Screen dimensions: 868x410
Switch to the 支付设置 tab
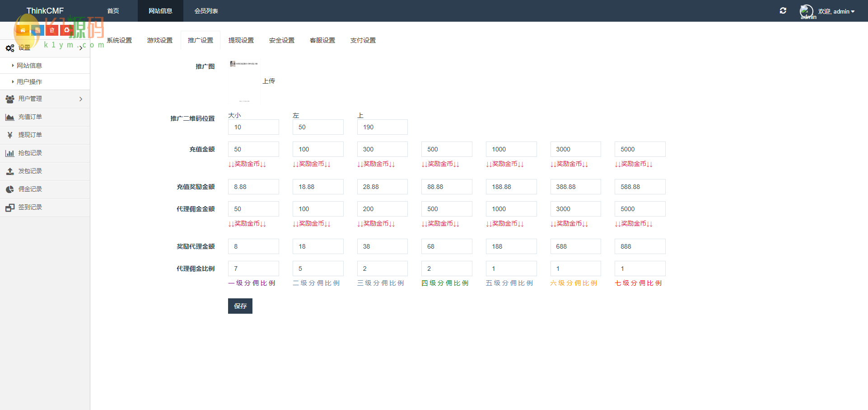pos(363,40)
